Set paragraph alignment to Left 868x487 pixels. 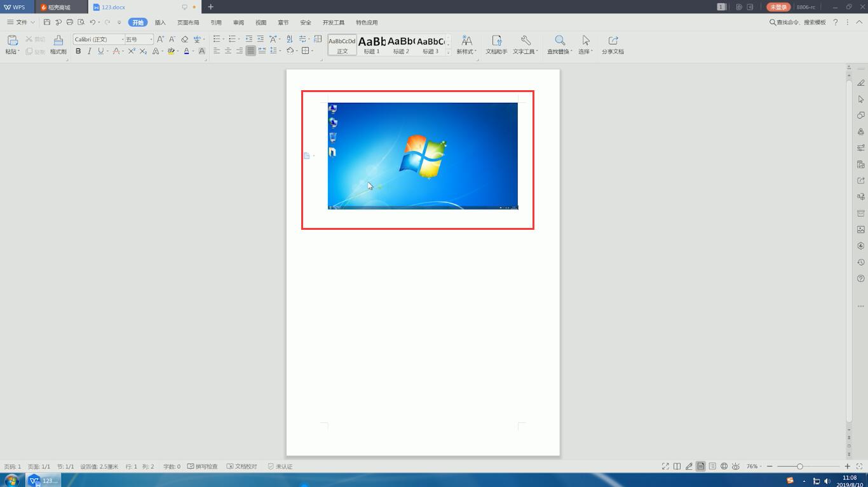(217, 51)
